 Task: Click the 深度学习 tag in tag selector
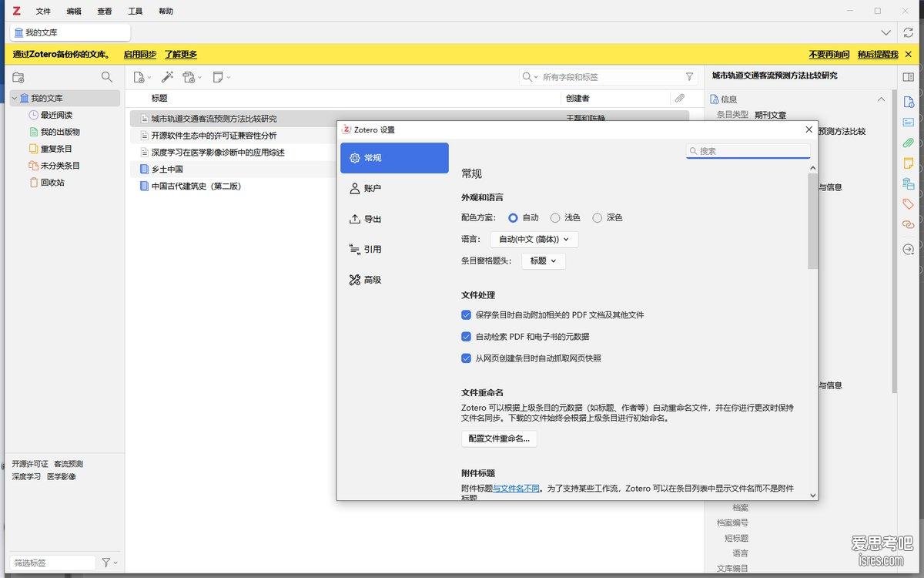(x=26, y=477)
